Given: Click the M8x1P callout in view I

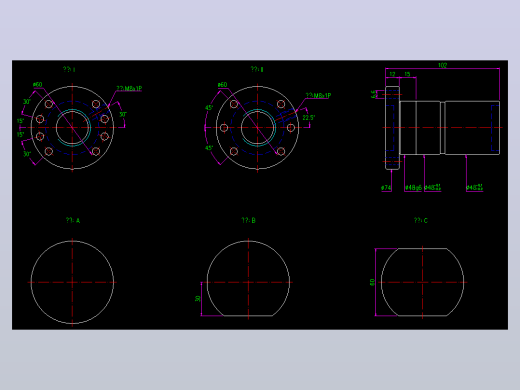Looking at the screenshot, I should tap(129, 88).
